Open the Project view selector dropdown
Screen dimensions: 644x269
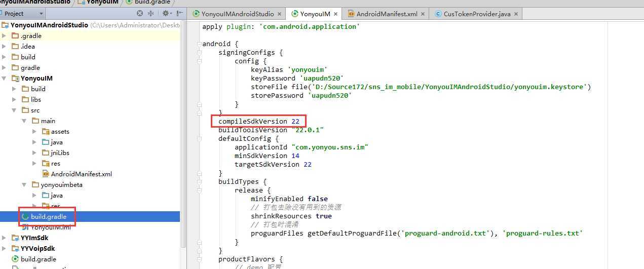[x=23, y=14]
